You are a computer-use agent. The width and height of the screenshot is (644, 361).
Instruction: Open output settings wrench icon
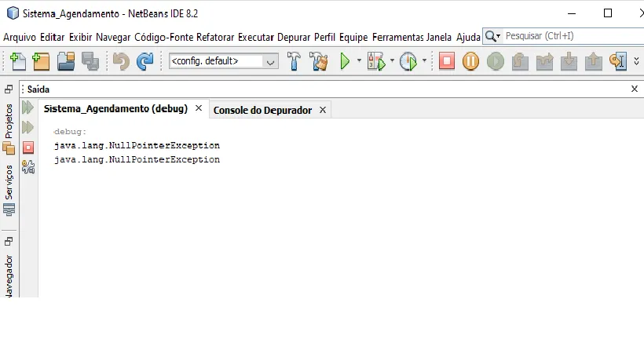(x=28, y=167)
